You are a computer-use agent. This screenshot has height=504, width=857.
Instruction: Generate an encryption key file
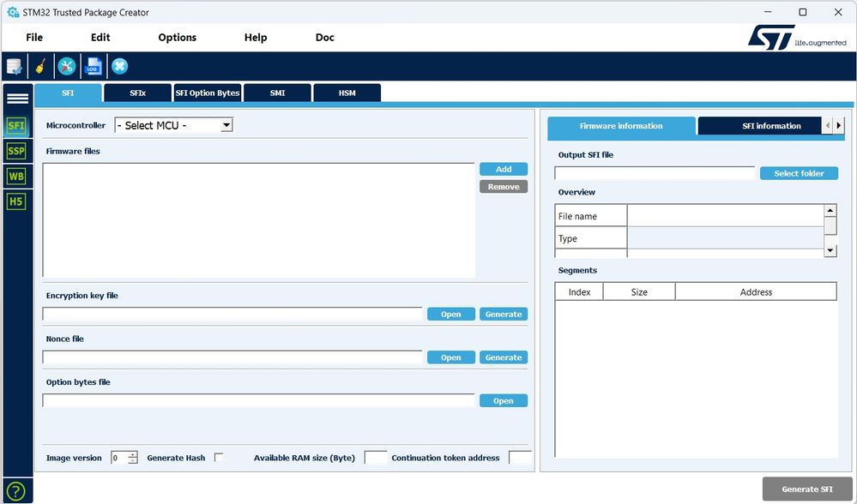504,314
